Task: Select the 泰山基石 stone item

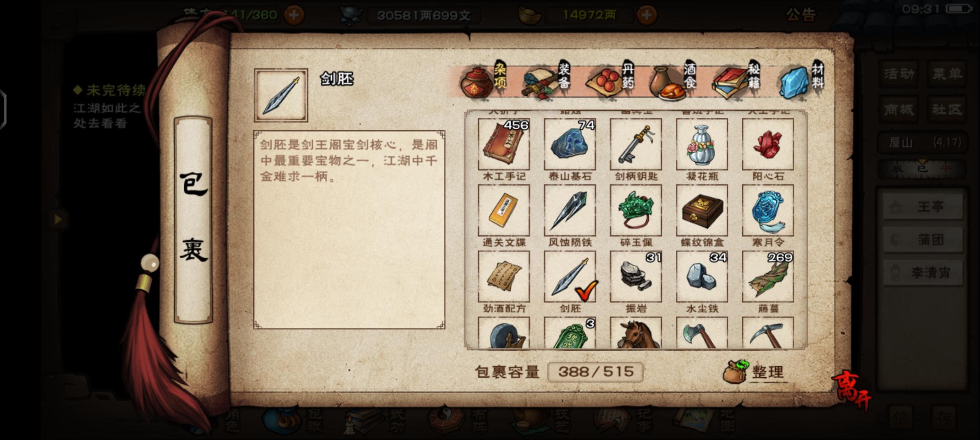Action: (570, 144)
